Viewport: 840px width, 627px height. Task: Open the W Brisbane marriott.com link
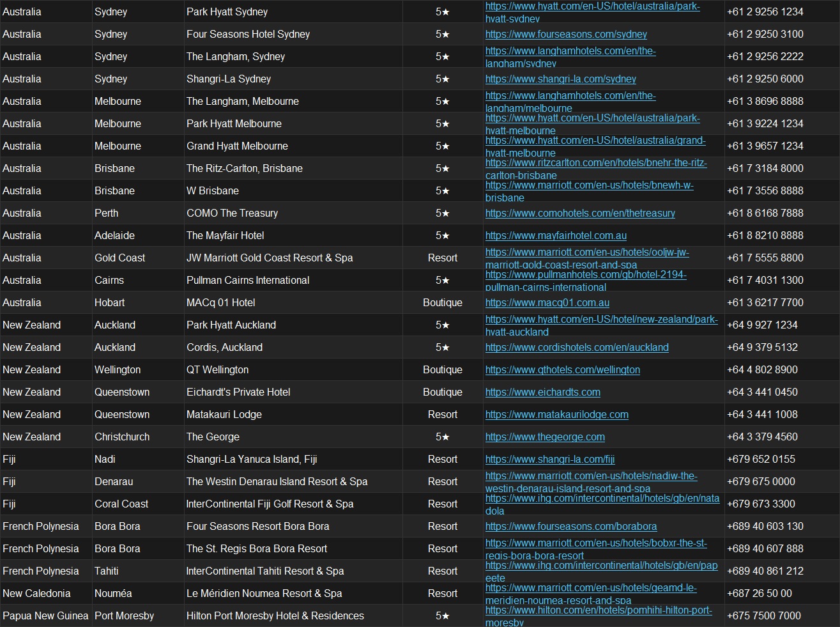click(x=590, y=190)
